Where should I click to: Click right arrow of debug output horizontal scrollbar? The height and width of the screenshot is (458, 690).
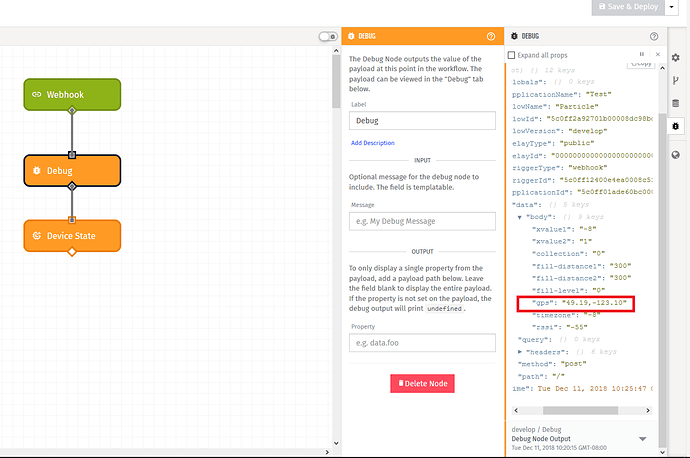click(x=648, y=410)
